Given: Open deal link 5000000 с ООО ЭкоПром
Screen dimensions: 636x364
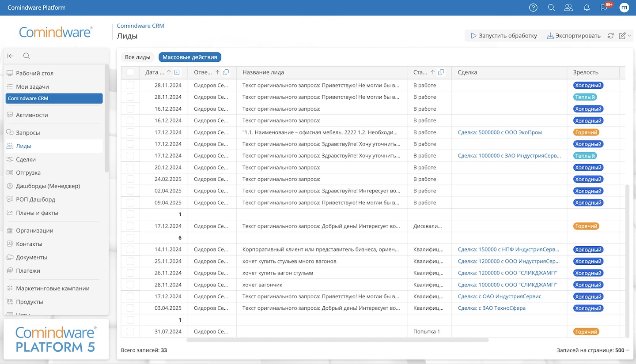Looking at the screenshot, I should click(x=500, y=132).
